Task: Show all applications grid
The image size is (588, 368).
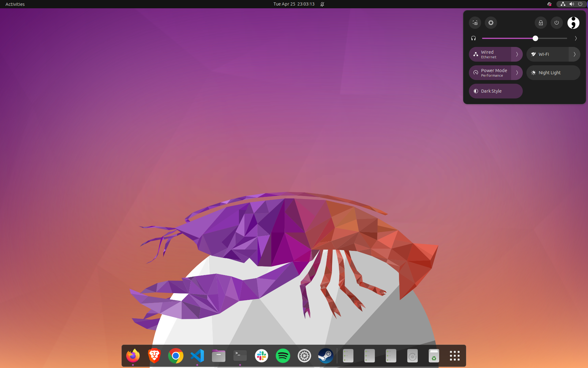Action: click(x=454, y=356)
